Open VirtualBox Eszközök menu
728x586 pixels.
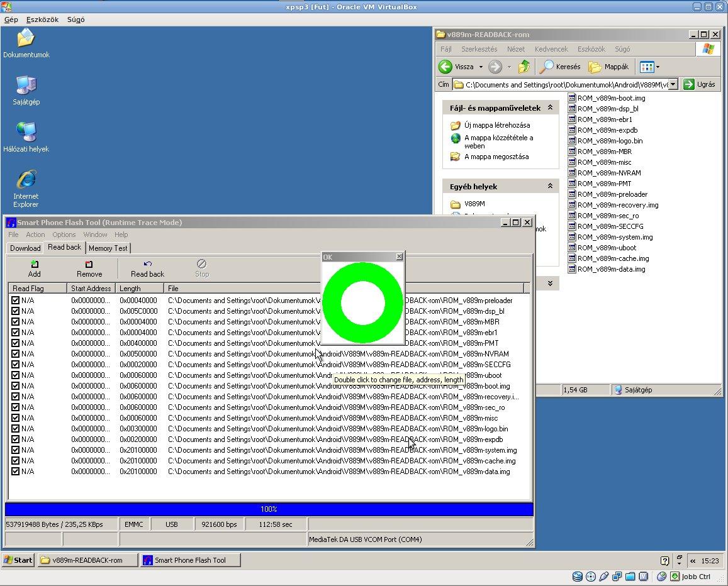tap(42, 19)
